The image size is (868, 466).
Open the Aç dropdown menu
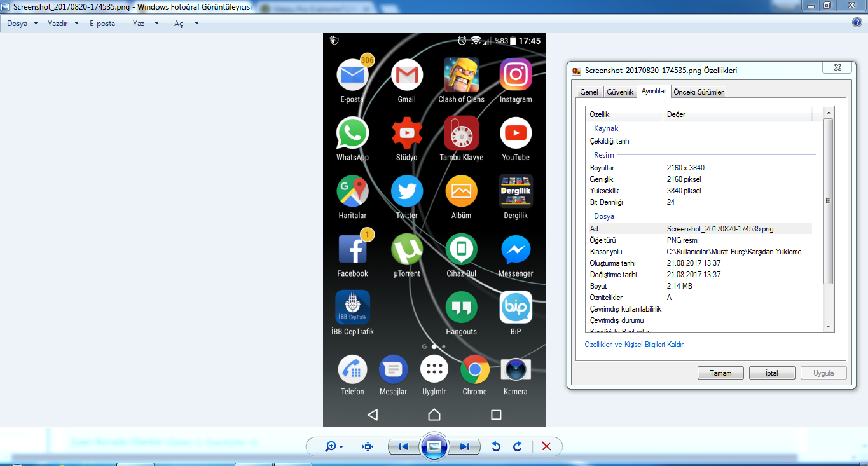coord(186,24)
